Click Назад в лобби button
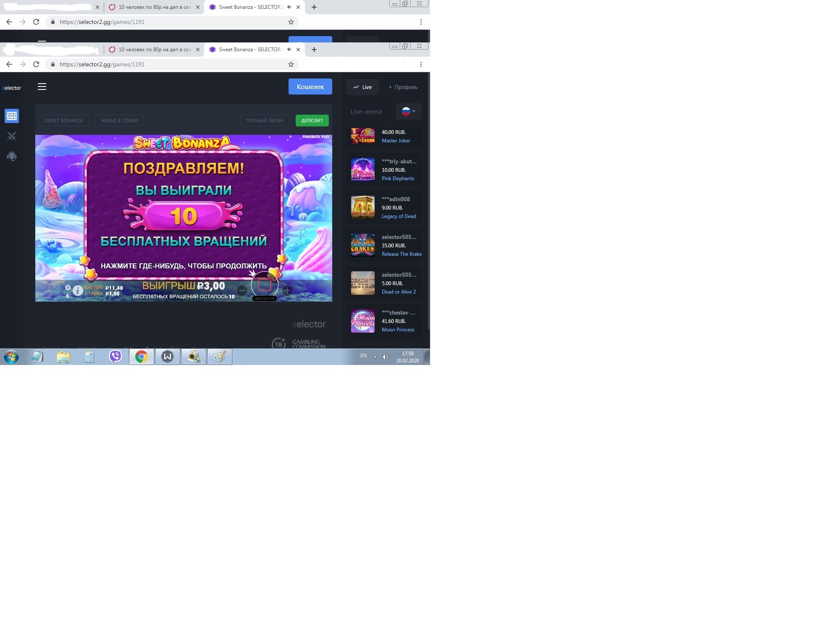The width and height of the screenshot is (840, 630). 119,121
